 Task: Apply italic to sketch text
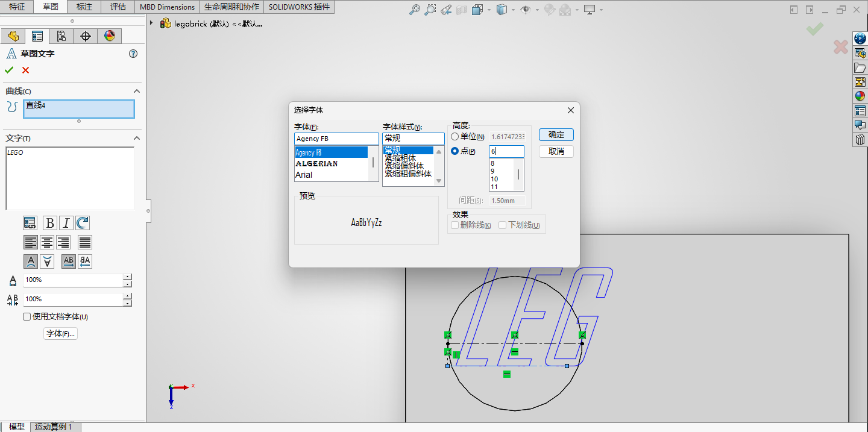click(66, 223)
